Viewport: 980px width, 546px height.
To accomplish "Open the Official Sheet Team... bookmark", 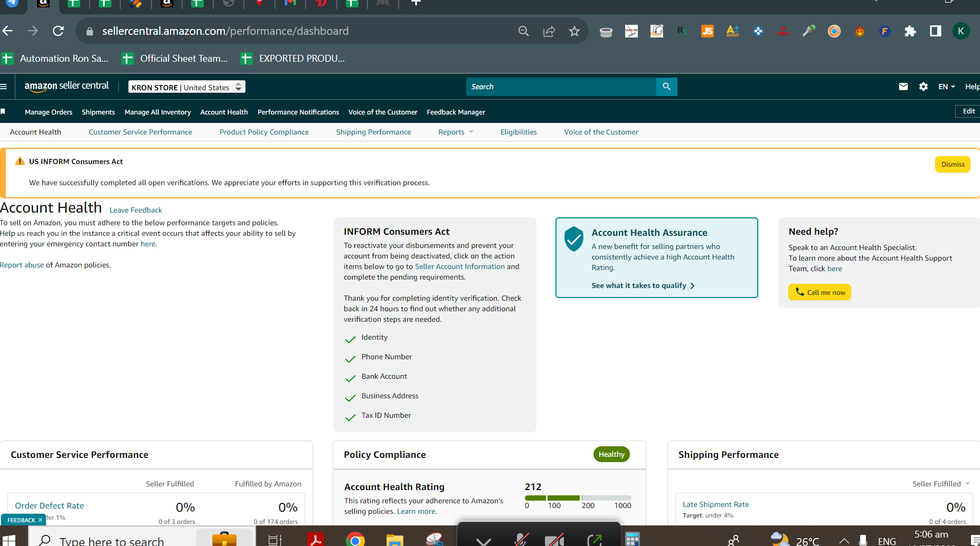I will tap(175, 59).
